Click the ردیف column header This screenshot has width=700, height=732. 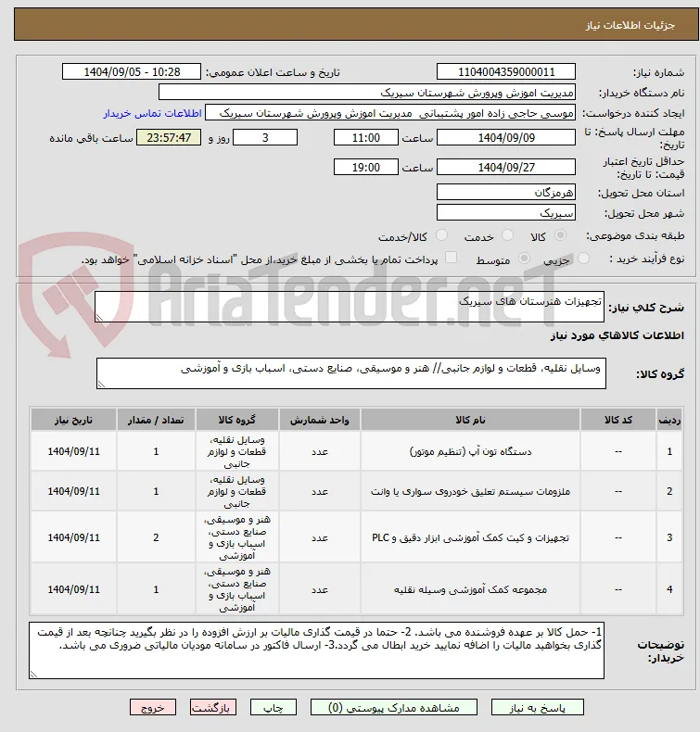pyautogui.click(x=669, y=420)
